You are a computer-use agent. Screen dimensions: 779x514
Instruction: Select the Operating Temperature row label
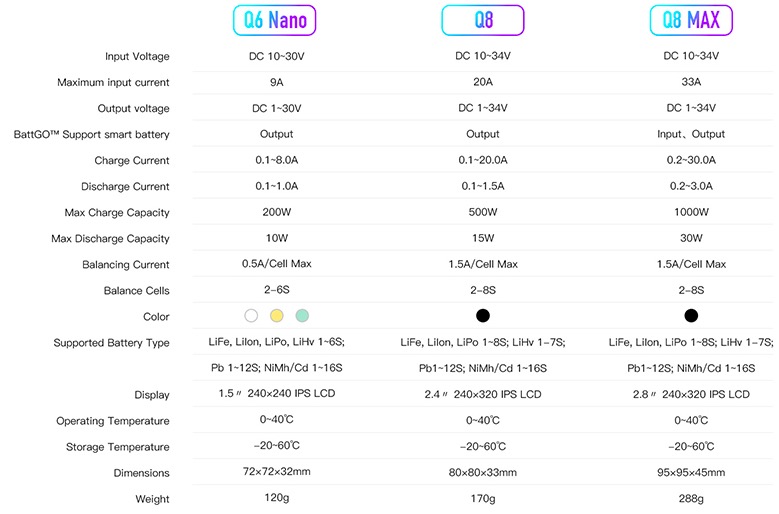pyautogui.click(x=113, y=421)
